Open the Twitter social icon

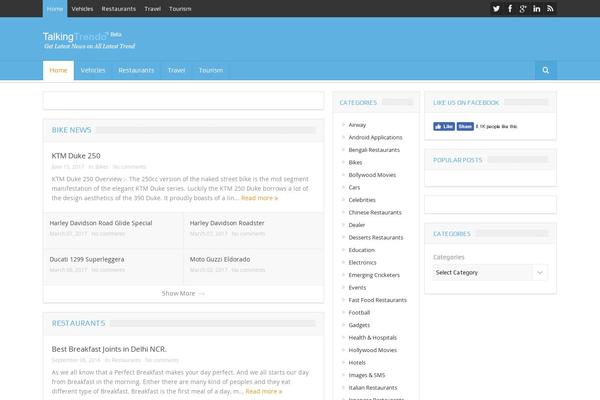point(496,9)
